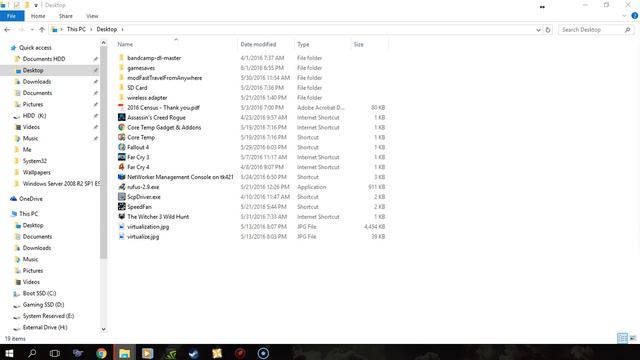Viewport: 640px width, 360px height.
Task: Select the Assassin's Creed Rogue shortcut icon
Action: [121, 117]
